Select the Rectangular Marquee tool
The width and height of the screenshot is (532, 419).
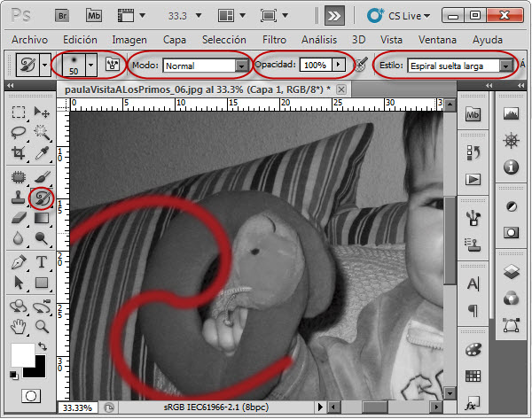(x=19, y=113)
